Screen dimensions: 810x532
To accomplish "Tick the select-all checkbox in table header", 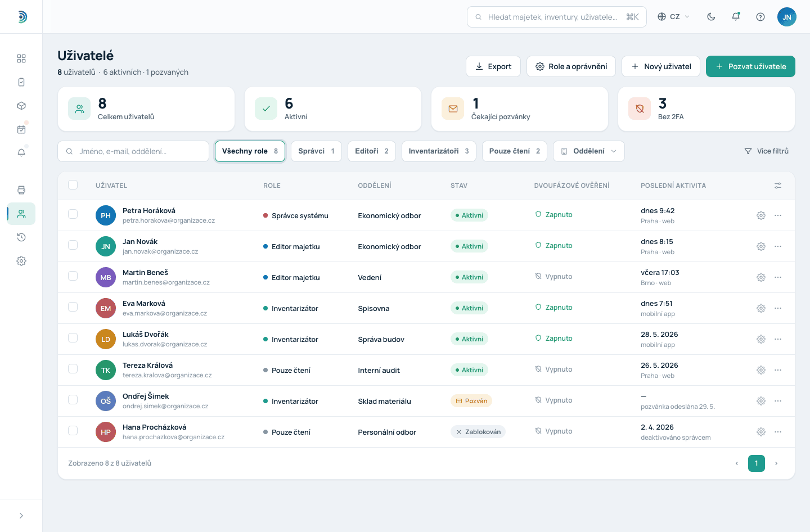I will pos(73,185).
